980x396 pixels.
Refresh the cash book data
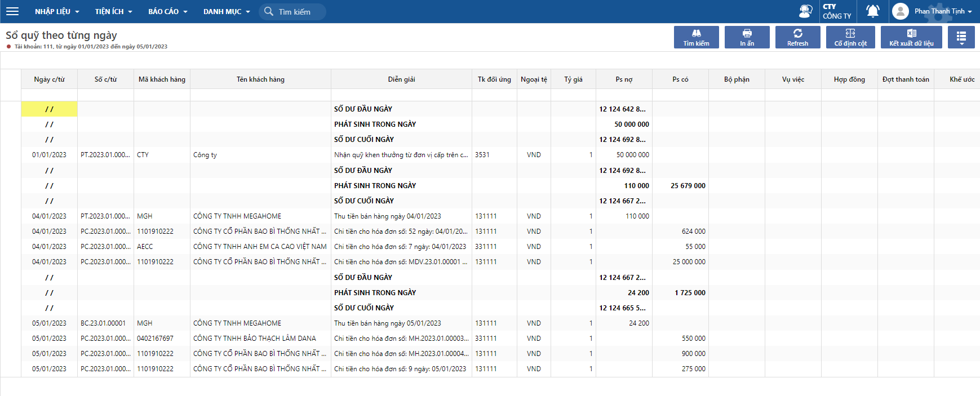click(797, 37)
